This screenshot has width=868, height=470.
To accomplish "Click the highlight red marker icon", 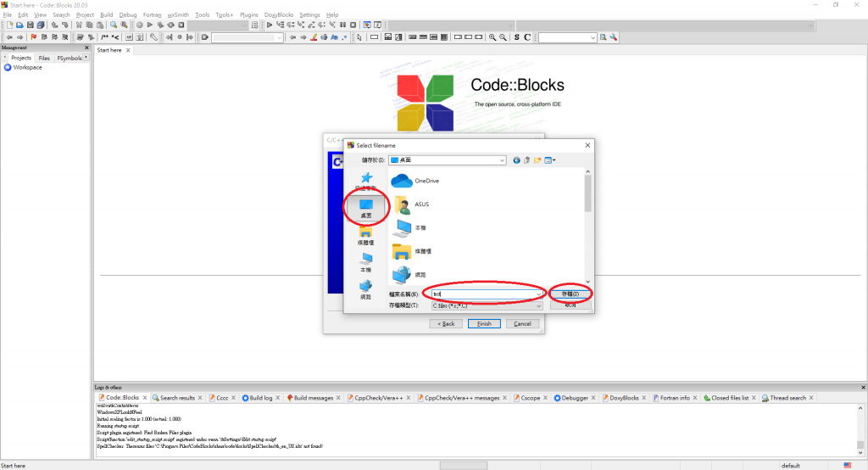I will pos(314,37).
